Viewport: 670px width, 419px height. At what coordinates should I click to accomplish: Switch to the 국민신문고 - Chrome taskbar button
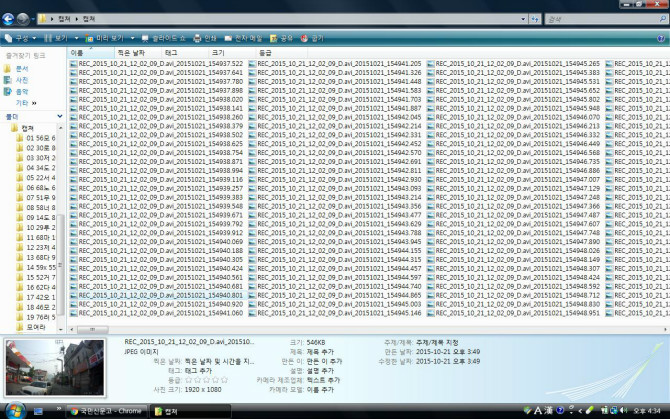pyautogui.click(x=107, y=411)
